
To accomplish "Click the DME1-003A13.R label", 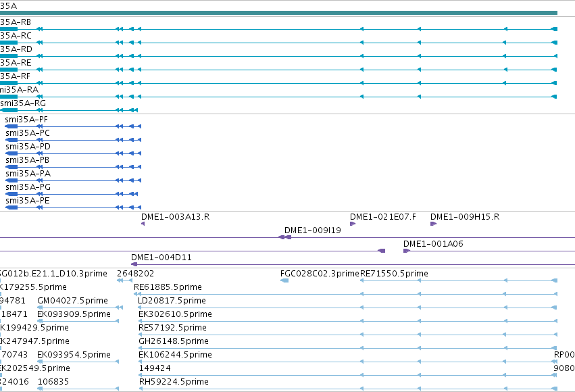I will point(175,217).
